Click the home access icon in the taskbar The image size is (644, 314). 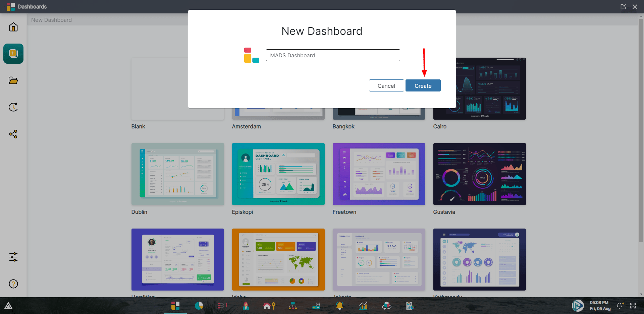pyautogui.click(x=269, y=306)
